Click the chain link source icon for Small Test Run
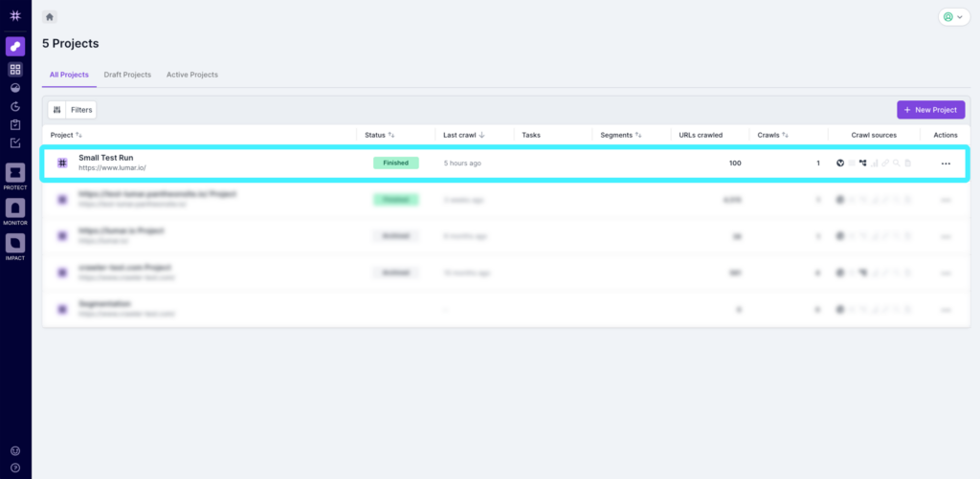 tap(885, 163)
